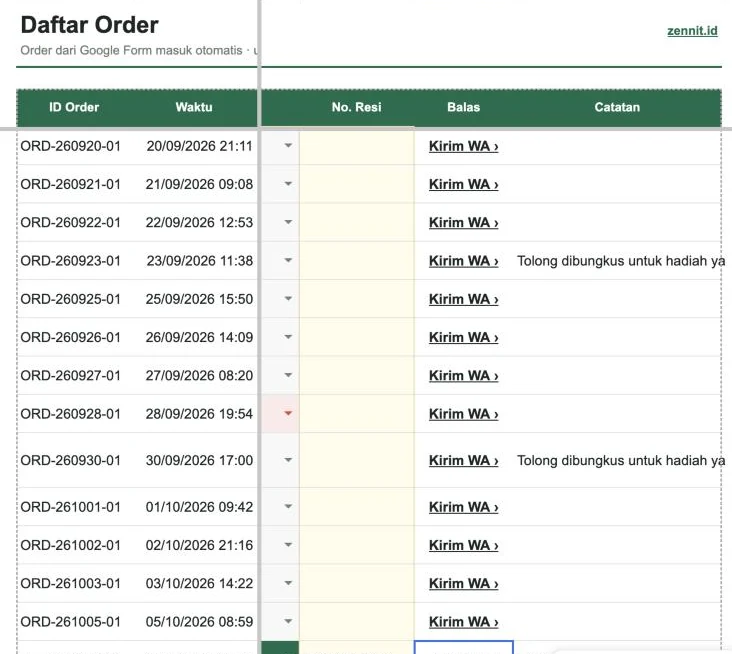Select cell ORD-260928-01
This screenshot has width=732, height=654.
pyautogui.click(x=70, y=414)
